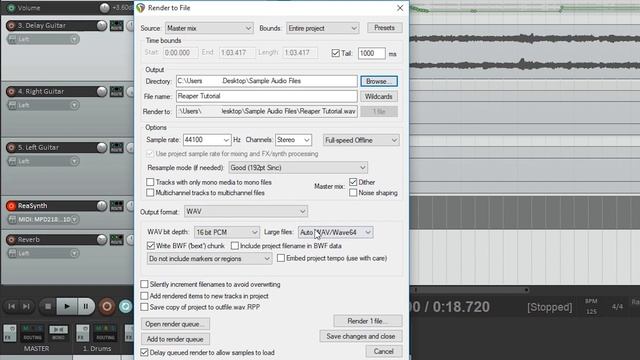The image size is (640, 360).
Task: Arm record on 4: Right Guitar track
Action: click(x=11, y=91)
